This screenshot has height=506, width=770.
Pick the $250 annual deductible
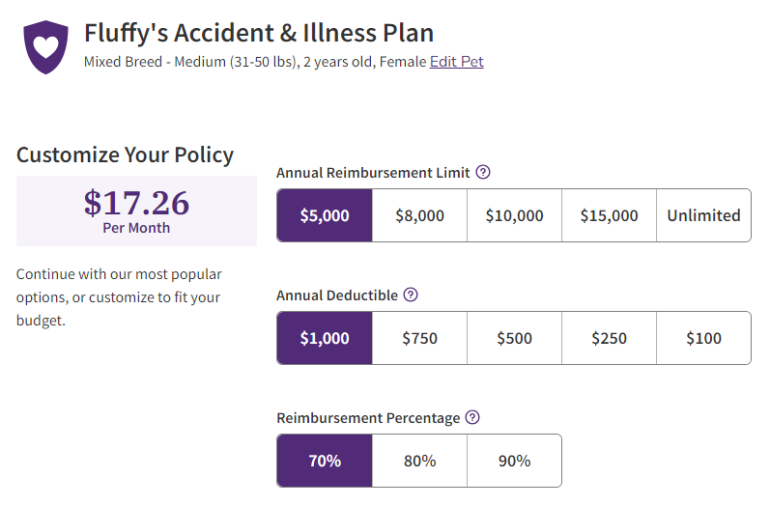[x=609, y=338]
